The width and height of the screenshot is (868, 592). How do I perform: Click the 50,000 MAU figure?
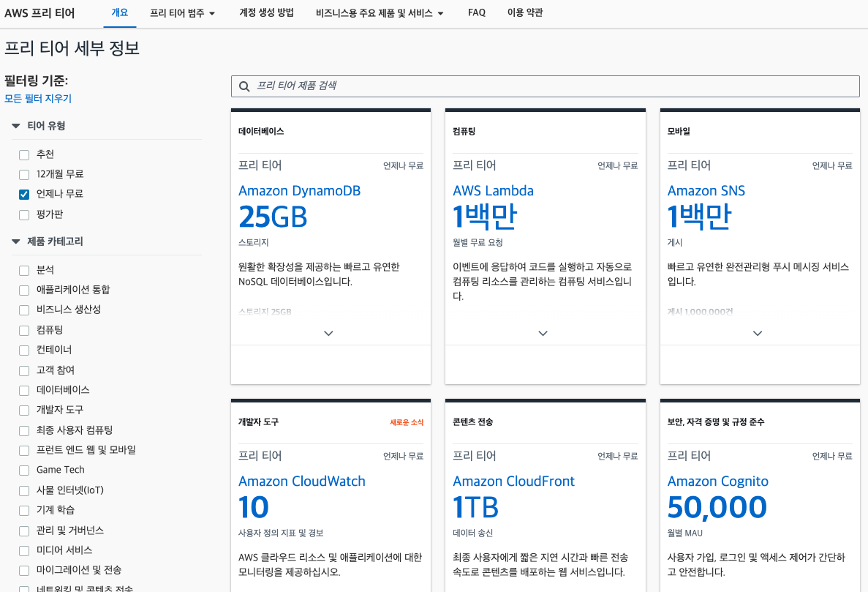pyautogui.click(x=717, y=508)
